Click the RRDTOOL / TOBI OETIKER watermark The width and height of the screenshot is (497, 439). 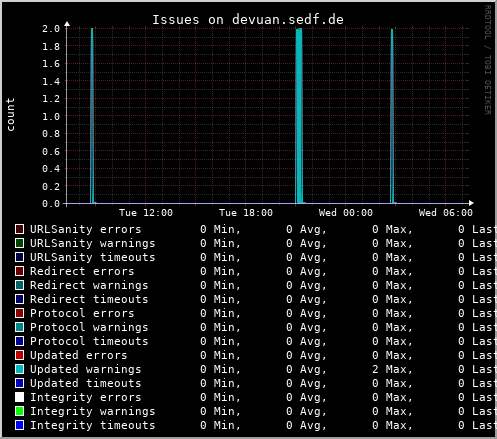pyautogui.click(x=488, y=60)
